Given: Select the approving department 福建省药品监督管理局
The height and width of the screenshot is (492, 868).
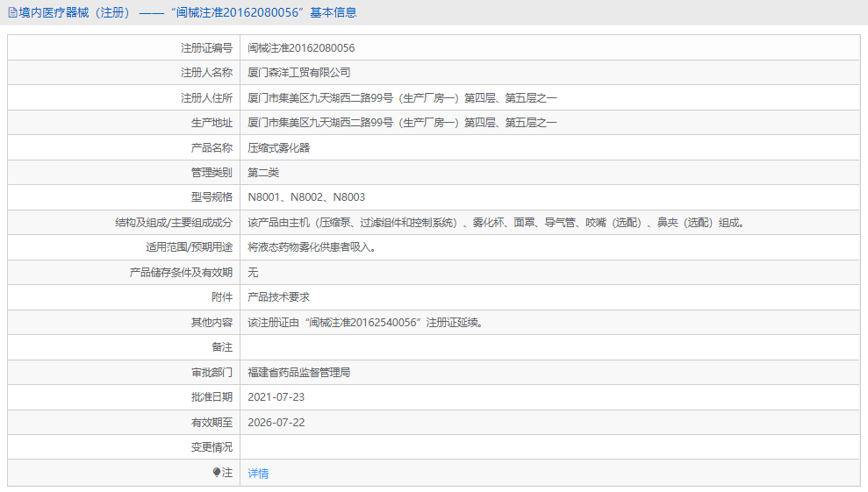Looking at the screenshot, I should pos(299,373).
